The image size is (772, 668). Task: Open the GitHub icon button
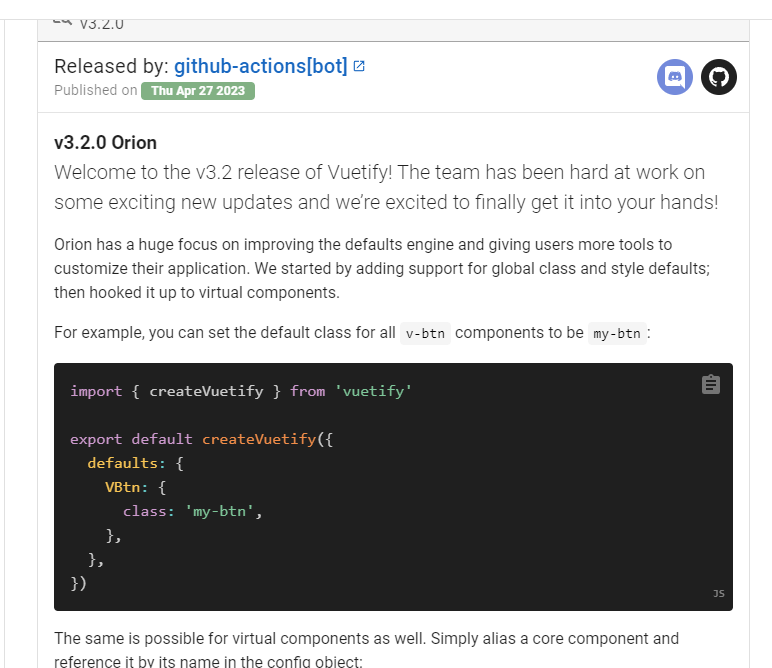(719, 77)
